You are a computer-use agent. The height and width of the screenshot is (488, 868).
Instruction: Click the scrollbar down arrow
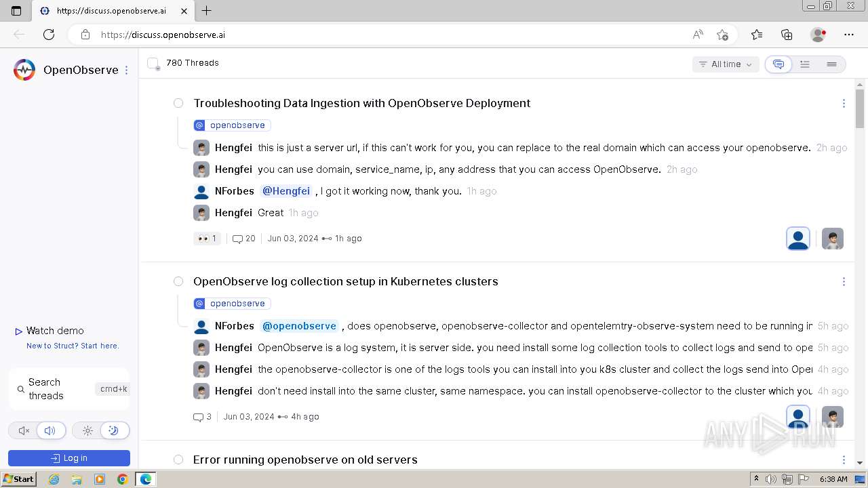[x=860, y=462]
